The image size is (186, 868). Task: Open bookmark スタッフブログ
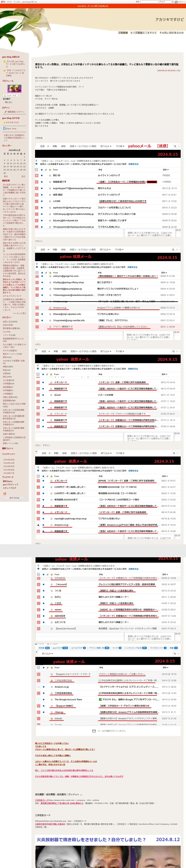(9, 488)
